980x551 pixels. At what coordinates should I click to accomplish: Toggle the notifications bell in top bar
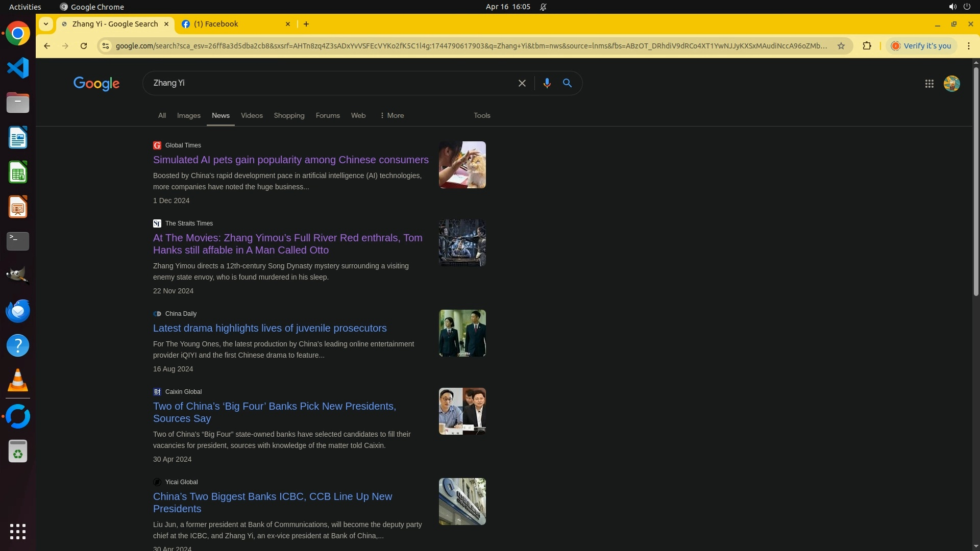(x=543, y=7)
